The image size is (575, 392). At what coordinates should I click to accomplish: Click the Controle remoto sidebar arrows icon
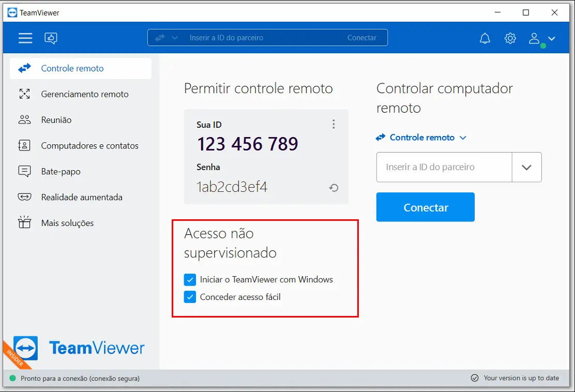click(25, 68)
